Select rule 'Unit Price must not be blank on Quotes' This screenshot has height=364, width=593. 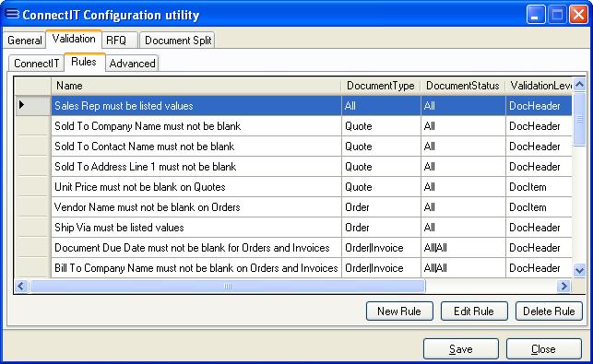tap(196, 187)
